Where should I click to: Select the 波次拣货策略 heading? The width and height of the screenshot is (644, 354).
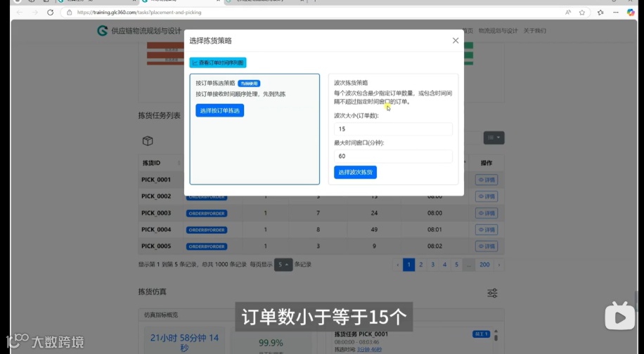pos(351,82)
